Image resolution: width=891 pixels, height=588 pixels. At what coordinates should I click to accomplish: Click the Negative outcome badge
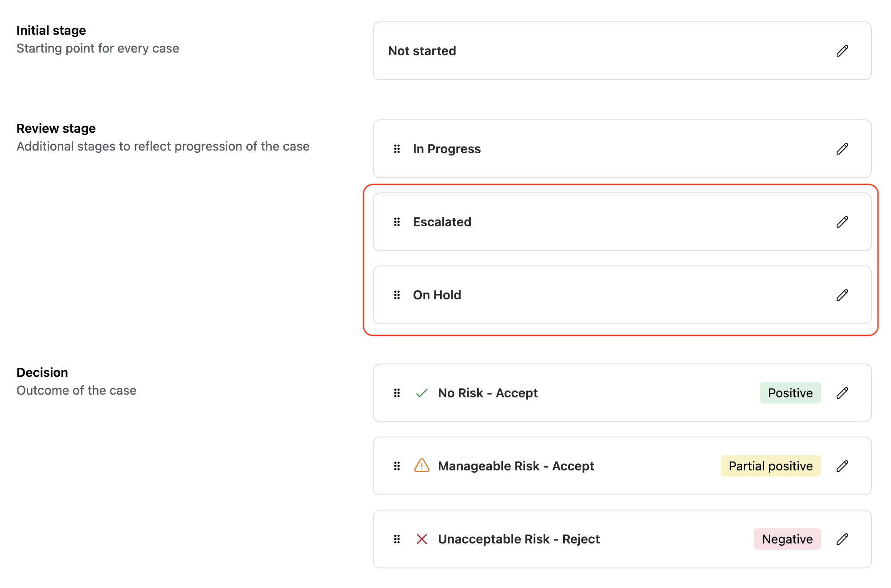click(x=787, y=539)
